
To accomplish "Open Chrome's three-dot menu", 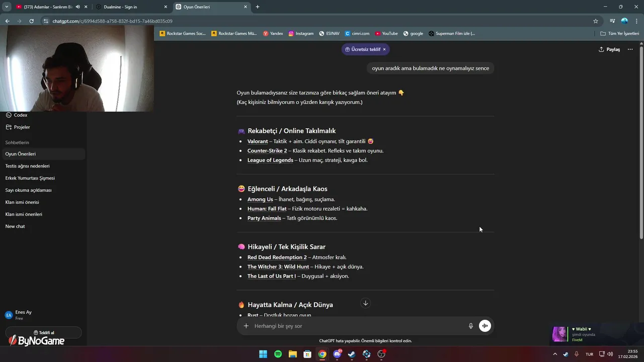I will (x=636, y=21).
